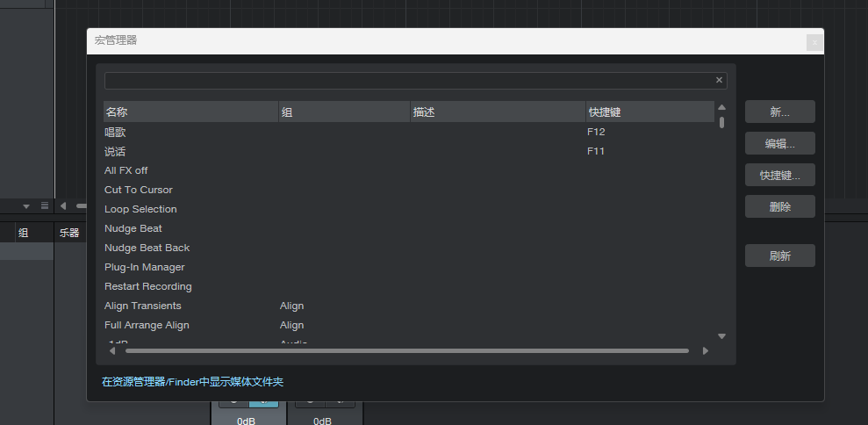
Task: Clear the macro search field with the X
Action: (719, 80)
